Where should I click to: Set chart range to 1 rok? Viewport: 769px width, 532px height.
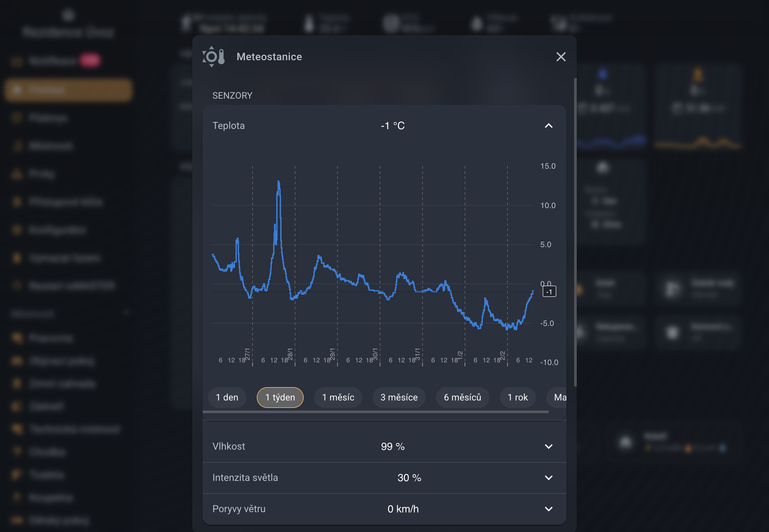pyautogui.click(x=517, y=397)
